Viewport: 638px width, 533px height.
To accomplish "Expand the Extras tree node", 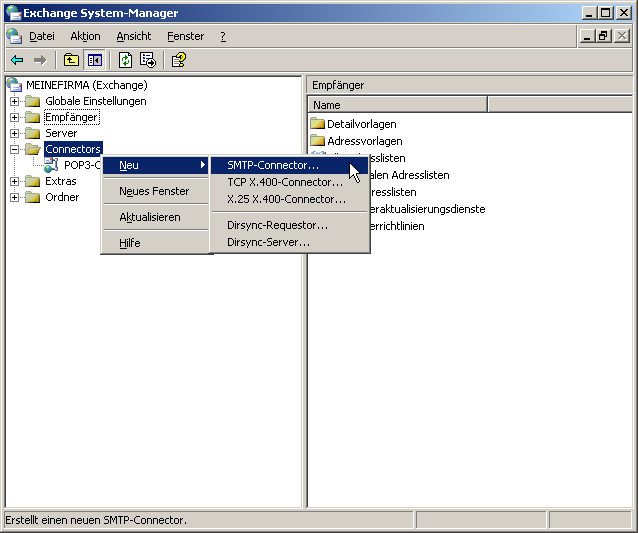I will pyautogui.click(x=14, y=181).
